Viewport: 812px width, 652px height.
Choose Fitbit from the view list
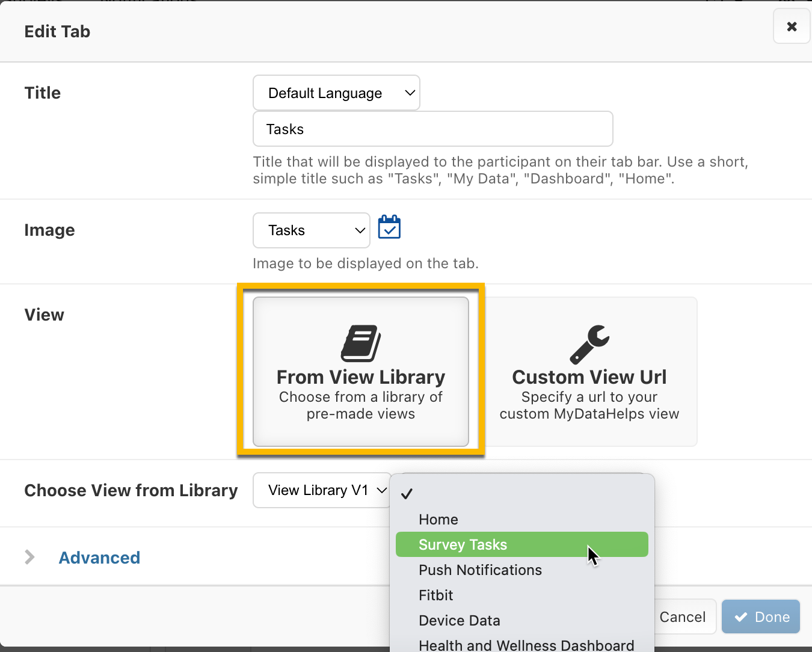[x=522, y=595]
